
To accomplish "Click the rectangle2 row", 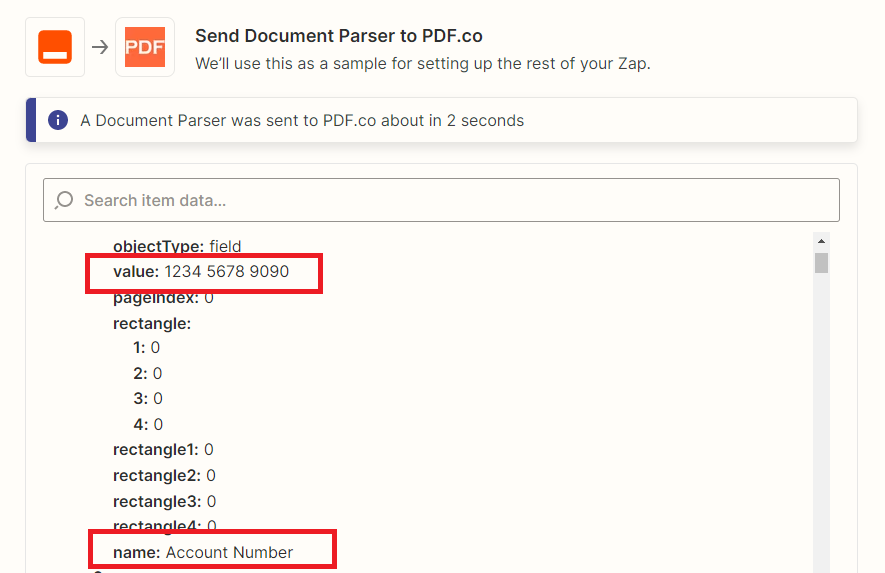I will coord(164,475).
